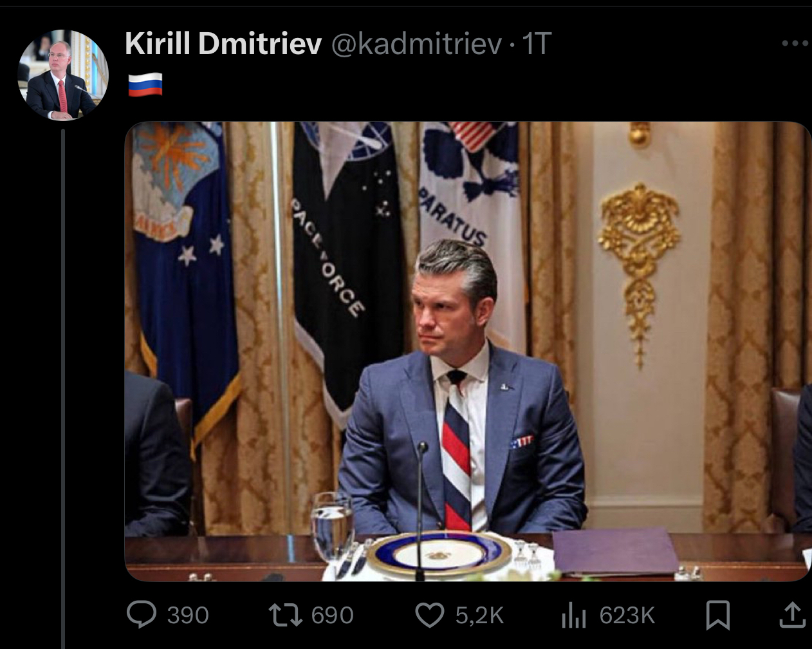Click the 1T post timestamp
The height and width of the screenshot is (649, 812).
[536, 44]
